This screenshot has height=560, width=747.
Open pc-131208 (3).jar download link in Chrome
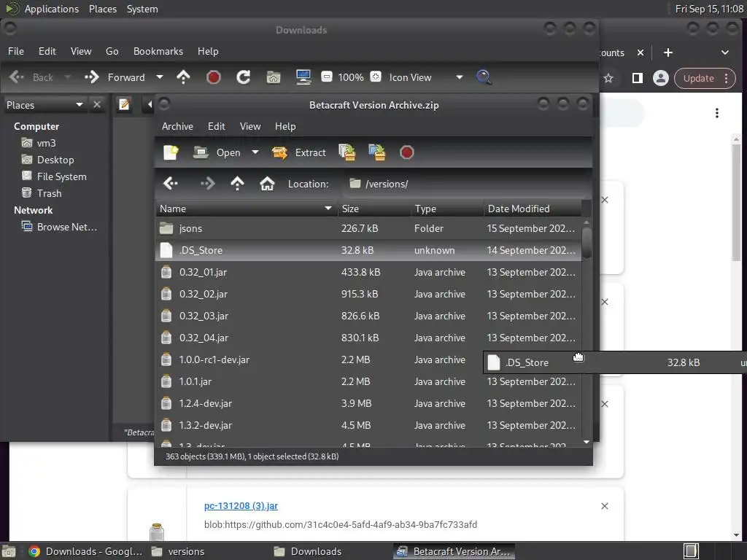[x=241, y=506]
